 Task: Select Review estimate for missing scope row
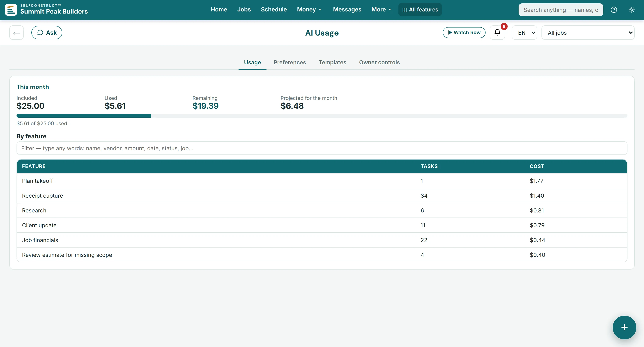(322, 255)
